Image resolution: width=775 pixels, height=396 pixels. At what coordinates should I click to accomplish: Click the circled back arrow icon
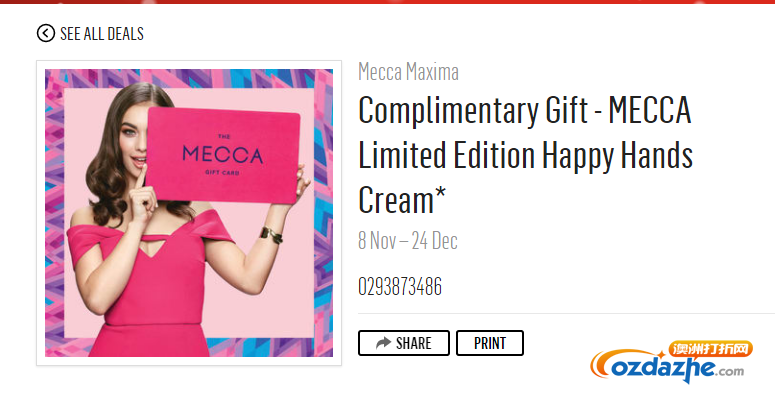coord(45,34)
